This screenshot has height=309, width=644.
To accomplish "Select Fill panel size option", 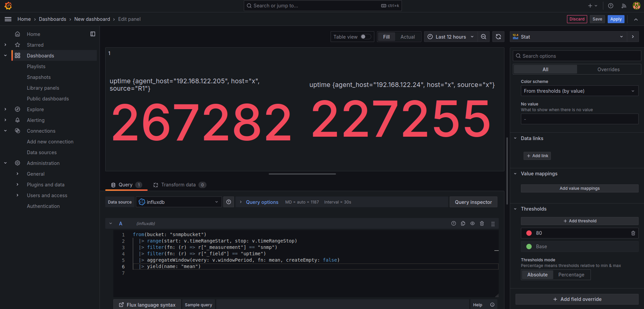I will (386, 37).
